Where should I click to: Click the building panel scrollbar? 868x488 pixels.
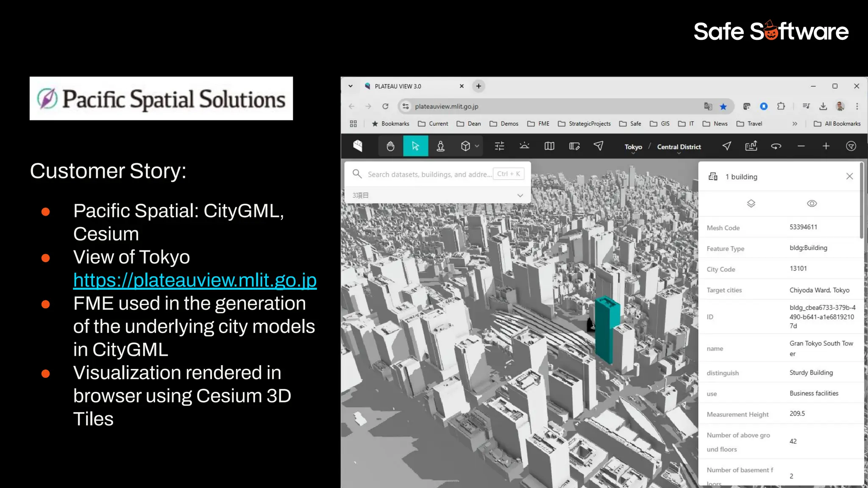[861, 201]
